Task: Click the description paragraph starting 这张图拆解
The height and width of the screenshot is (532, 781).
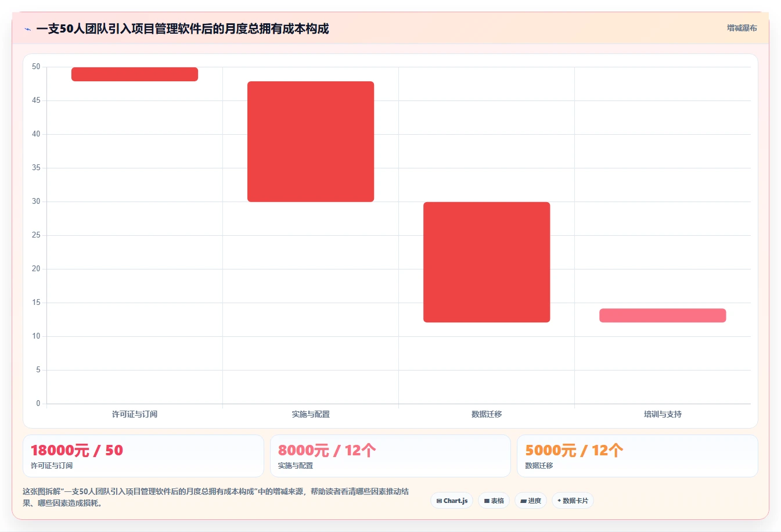Action: tap(216, 497)
